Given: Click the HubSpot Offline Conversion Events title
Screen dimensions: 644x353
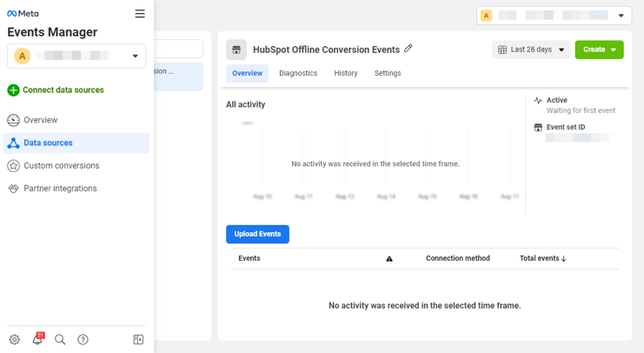Looking at the screenshot, I should point(326,50).
